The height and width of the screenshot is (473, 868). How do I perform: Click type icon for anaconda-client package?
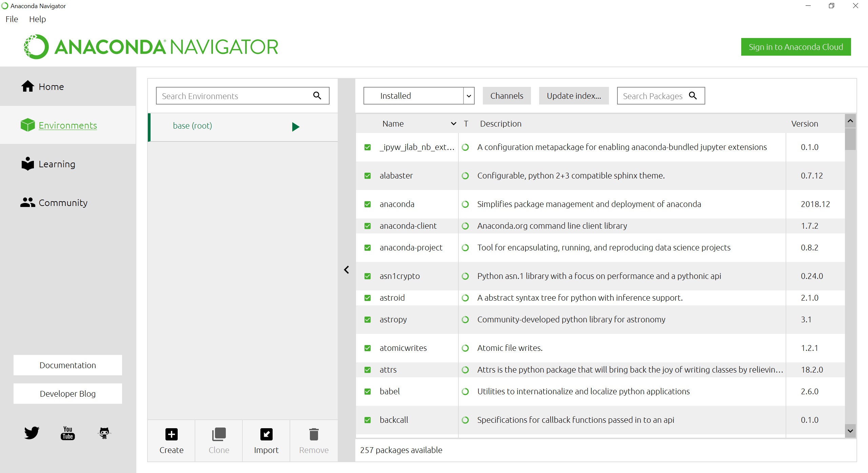[x=466, y=226]
